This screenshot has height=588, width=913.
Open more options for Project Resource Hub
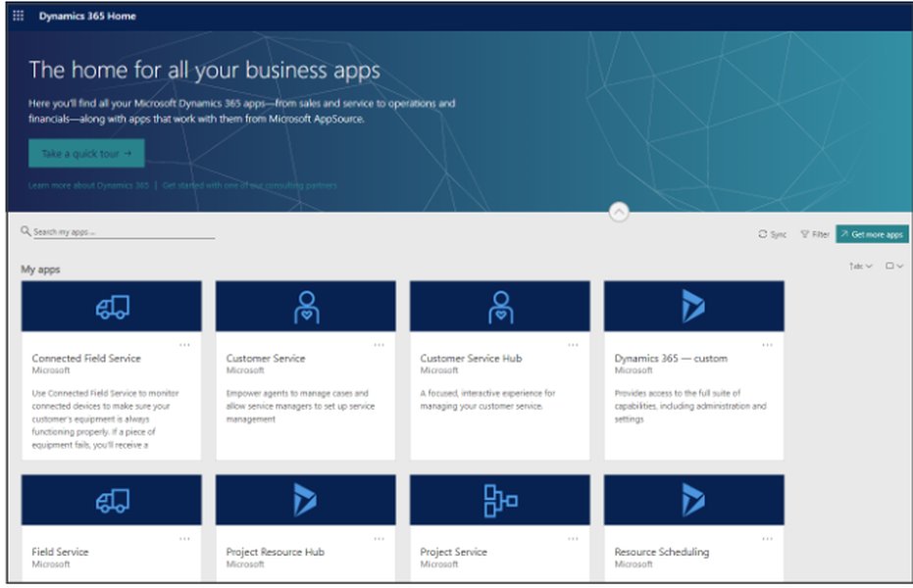tap(380, 539)
